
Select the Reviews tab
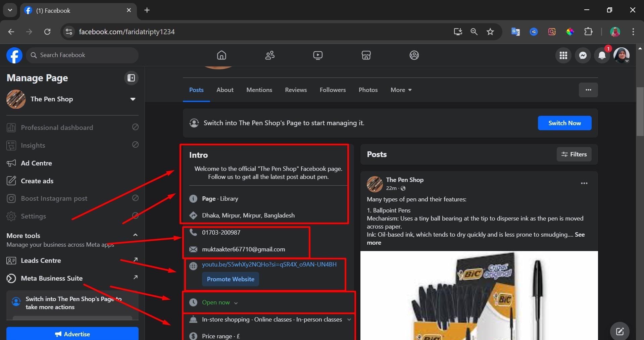[296, 90]
